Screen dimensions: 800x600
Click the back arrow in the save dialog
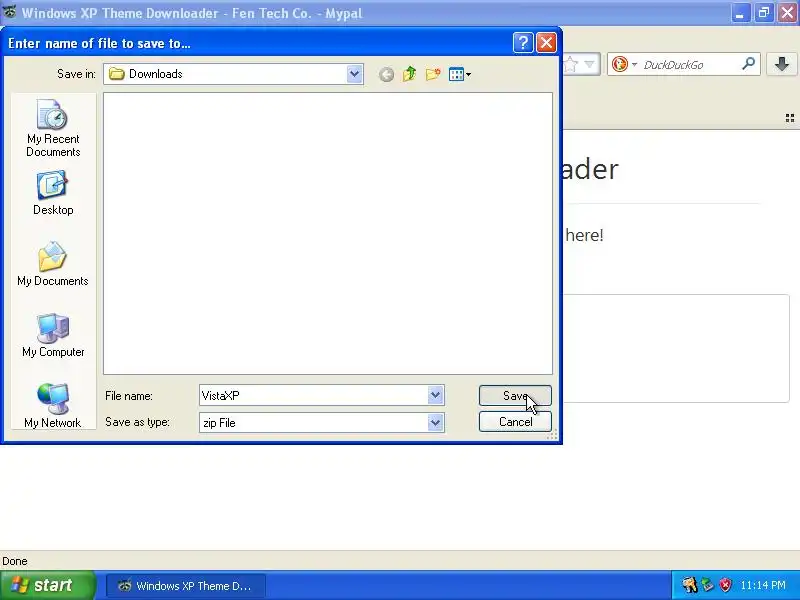coord(386,74)
